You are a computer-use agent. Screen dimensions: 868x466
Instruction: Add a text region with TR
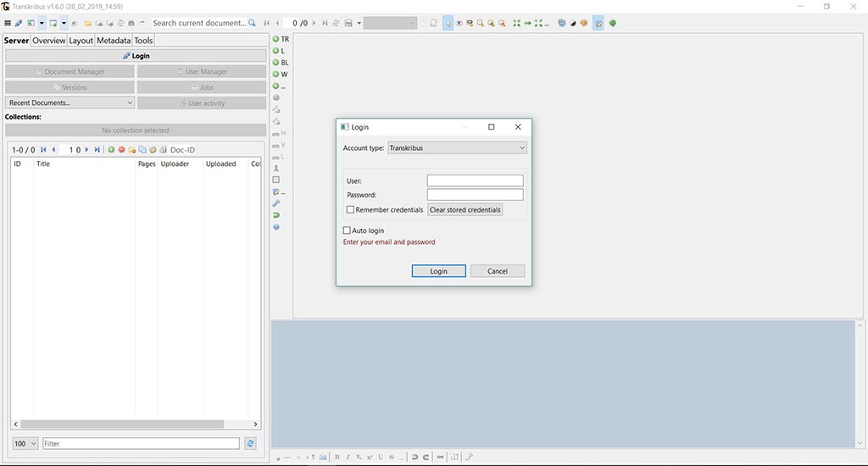click(x=281, y=39)
